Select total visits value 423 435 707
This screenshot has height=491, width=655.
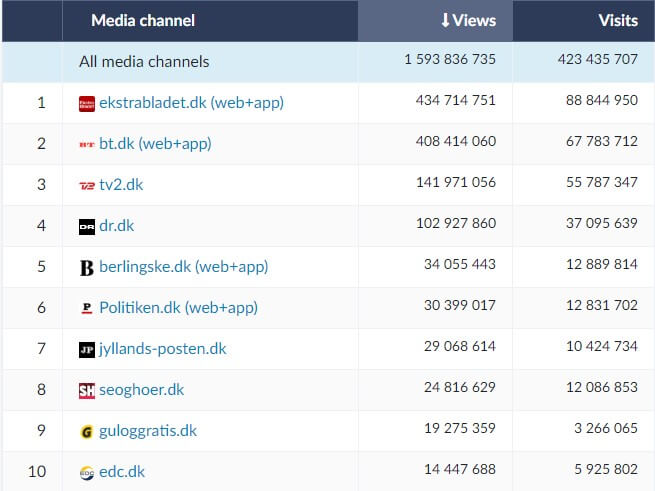(598, 59)
